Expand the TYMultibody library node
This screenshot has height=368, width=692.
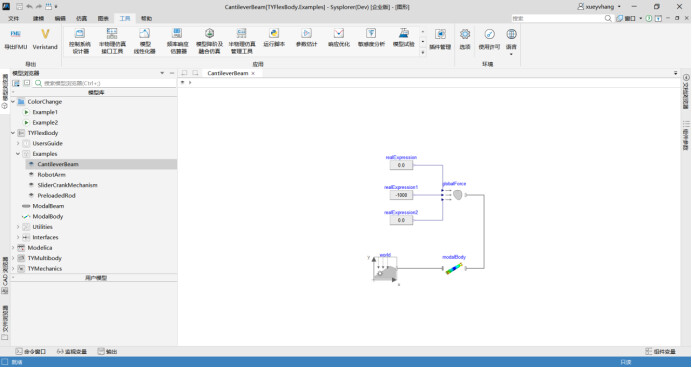pyautogui.click(x=13, y=258)
